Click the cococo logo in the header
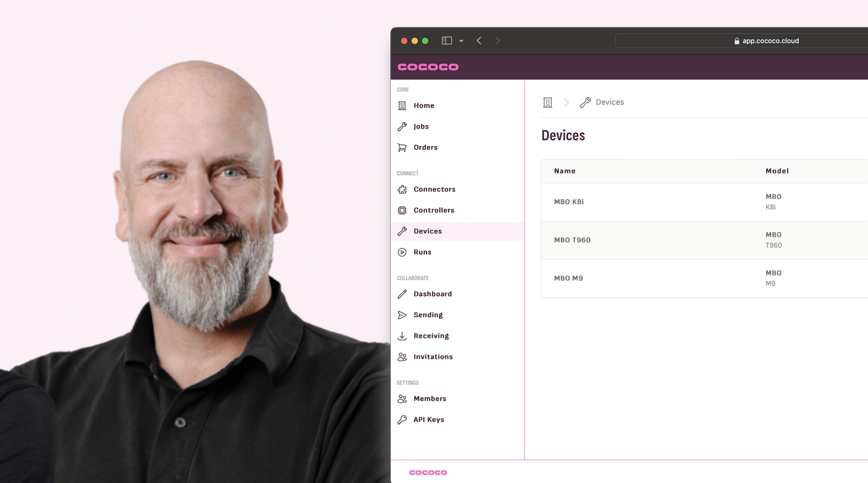This screenshot has height=483, width=868. click(x=428, y=67)
